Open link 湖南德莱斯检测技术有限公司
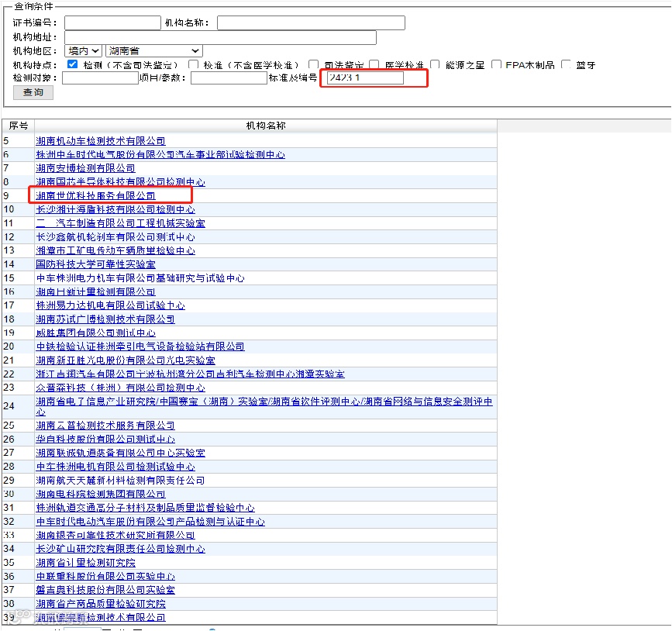This screenshot has height=631, width=672. click(x=101, y=618)
